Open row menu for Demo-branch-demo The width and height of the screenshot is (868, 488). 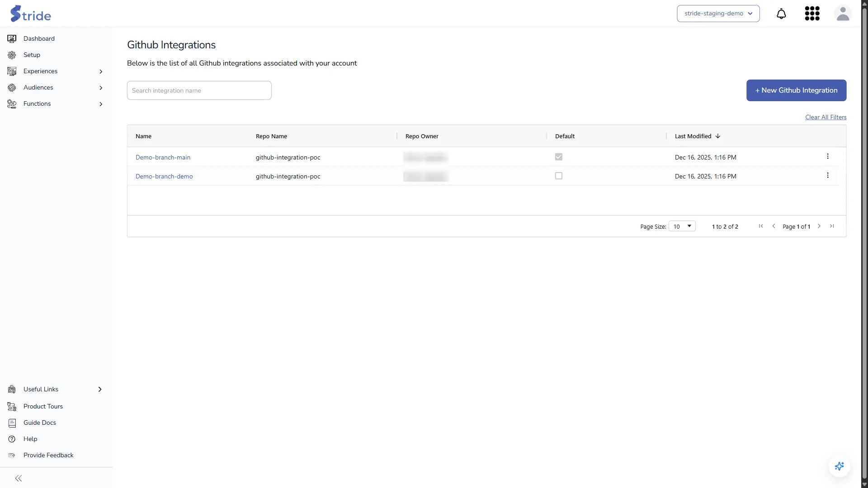click(x=828, y=175)
